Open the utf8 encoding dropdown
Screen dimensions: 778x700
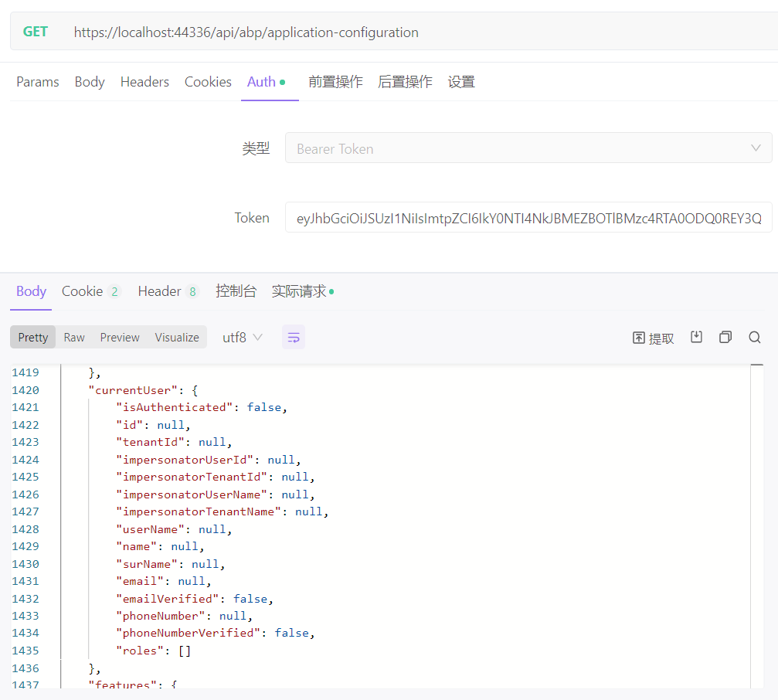[x=242, y=337]
